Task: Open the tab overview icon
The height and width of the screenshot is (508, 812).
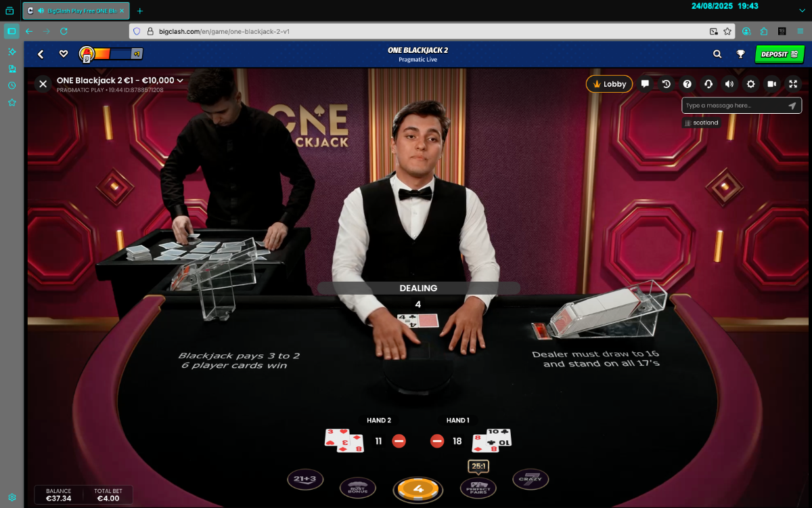Action: click(9, 11)
